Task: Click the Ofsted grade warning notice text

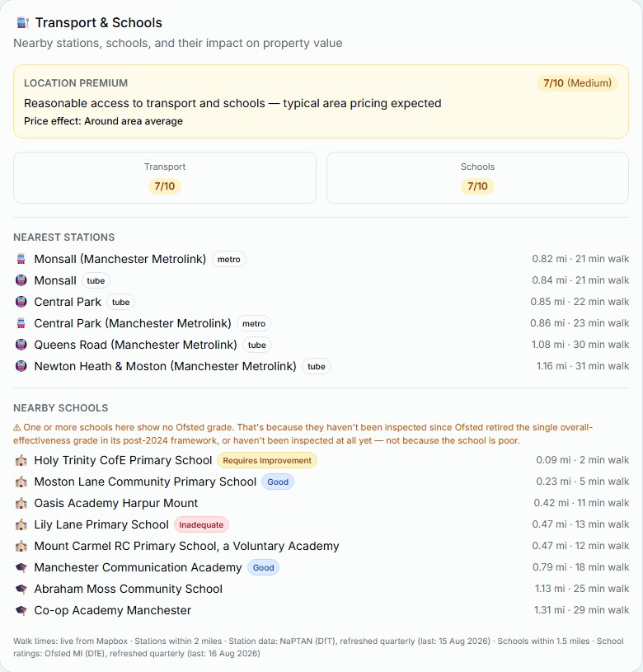Action: coord(303,434)
